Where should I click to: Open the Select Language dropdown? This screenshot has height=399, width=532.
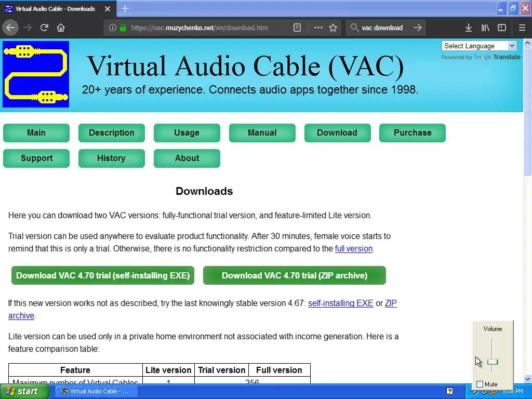tap(478, 46)
